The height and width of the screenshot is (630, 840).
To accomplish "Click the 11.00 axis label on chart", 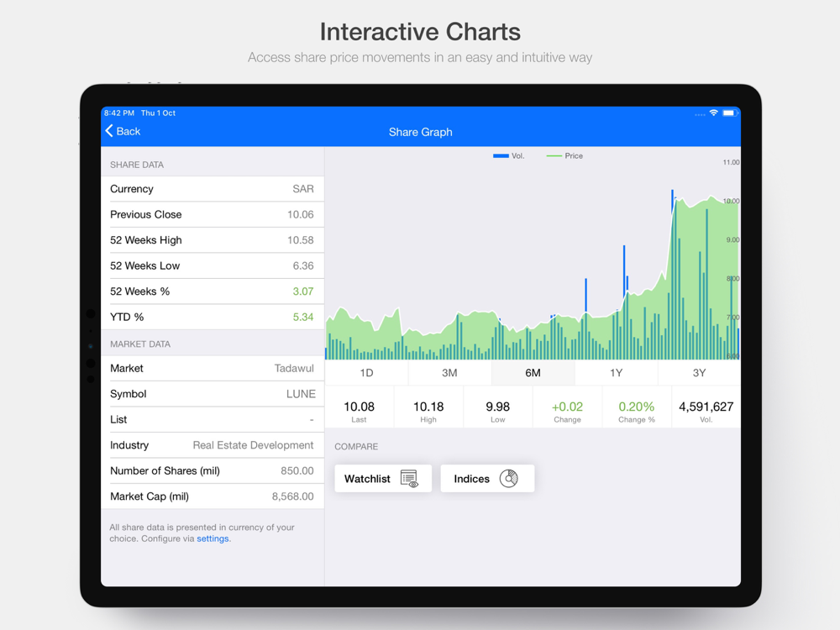I will coord(731,162).
